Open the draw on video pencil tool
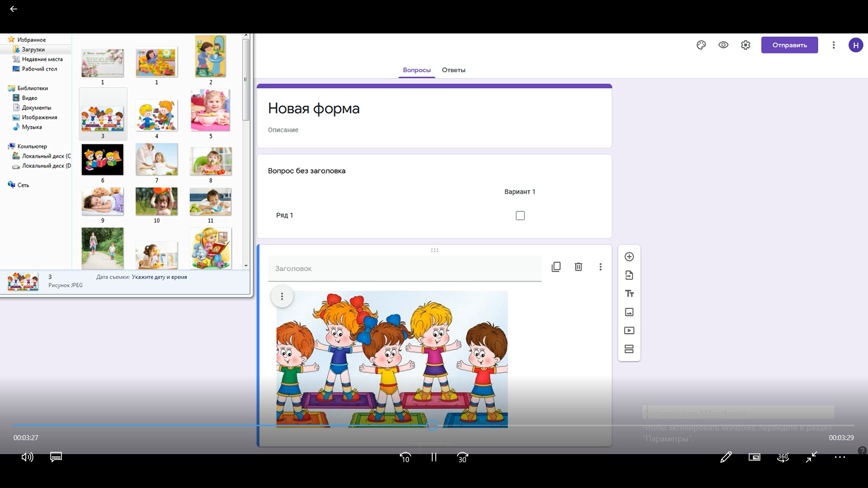 (726, 457)
